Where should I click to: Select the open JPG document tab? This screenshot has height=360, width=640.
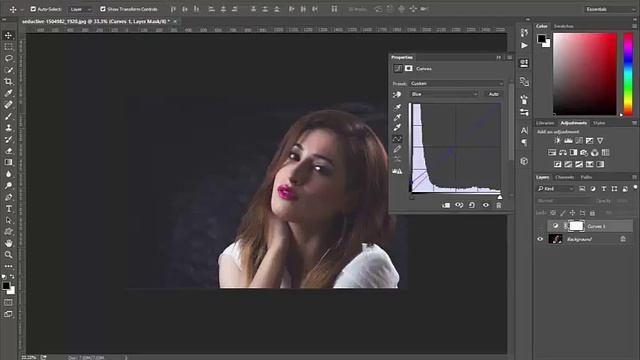point(96,21)
